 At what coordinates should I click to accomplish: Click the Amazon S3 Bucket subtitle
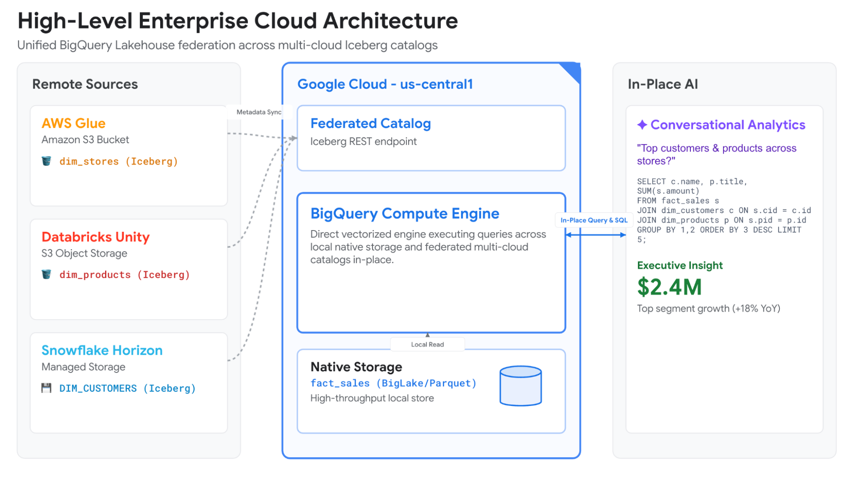85,140
